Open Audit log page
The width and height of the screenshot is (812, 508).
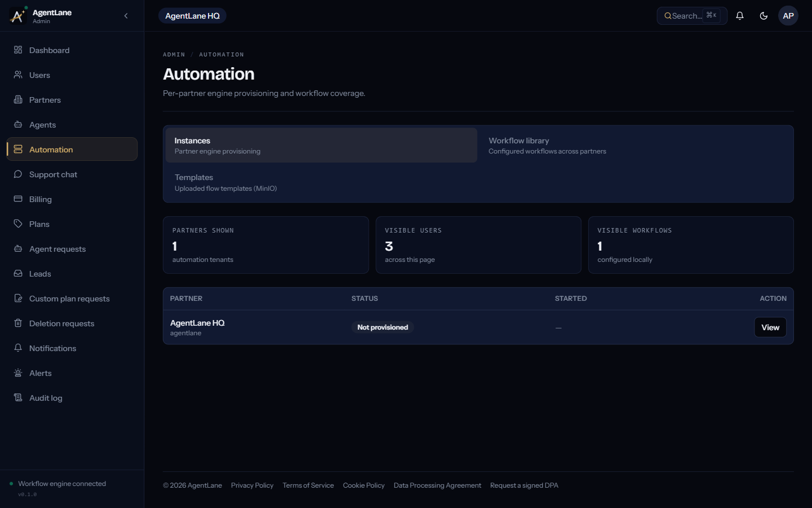point(72,398)
